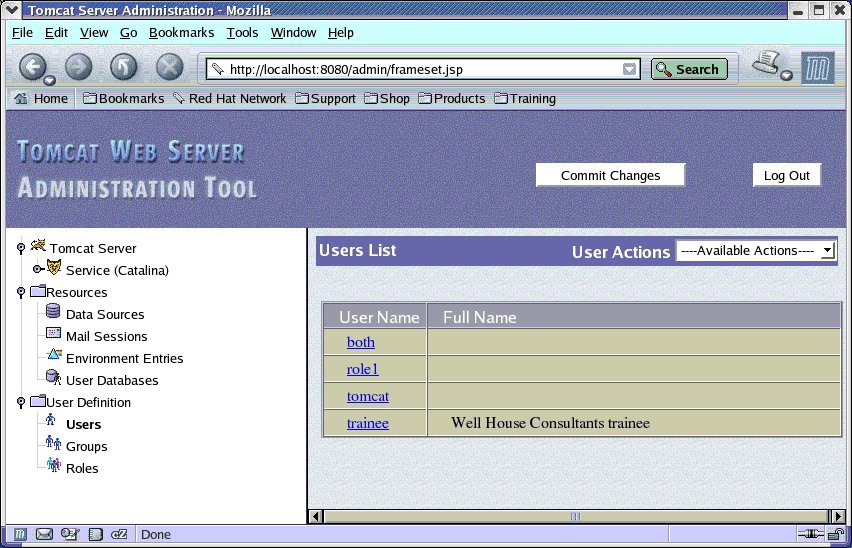
Task: Open the Back button history dropdown arrow
Action: coord(49,81)
